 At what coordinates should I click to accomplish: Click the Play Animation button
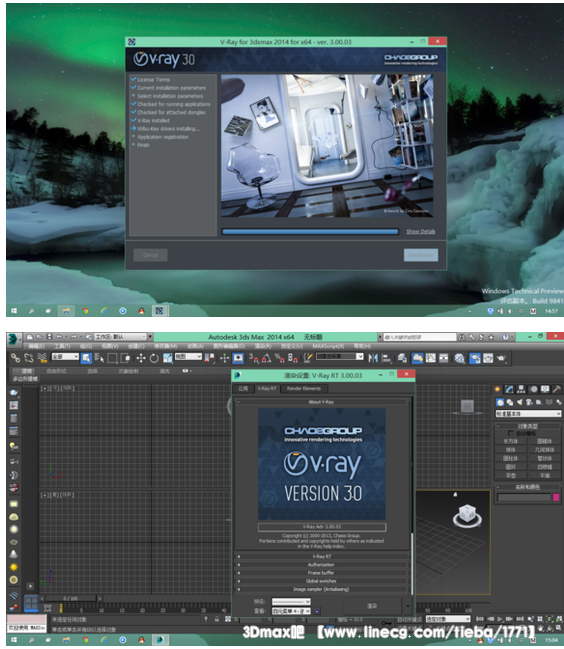coord(500,619)
